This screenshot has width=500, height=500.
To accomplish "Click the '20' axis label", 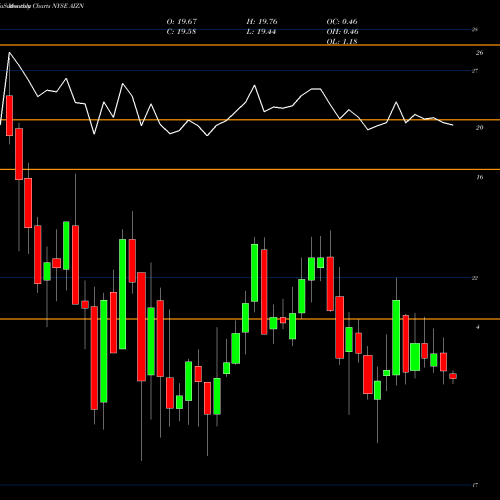I will click(479, 127).
